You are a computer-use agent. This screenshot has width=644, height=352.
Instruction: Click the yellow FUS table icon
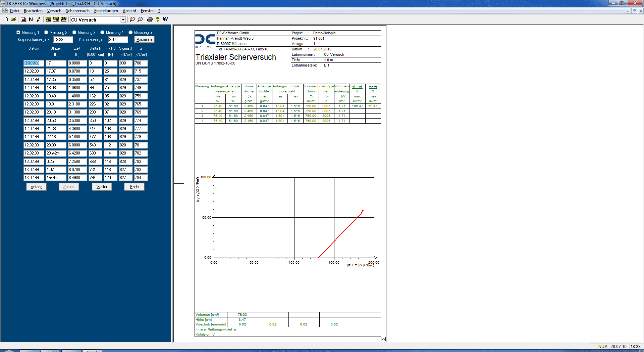point(64,19)
